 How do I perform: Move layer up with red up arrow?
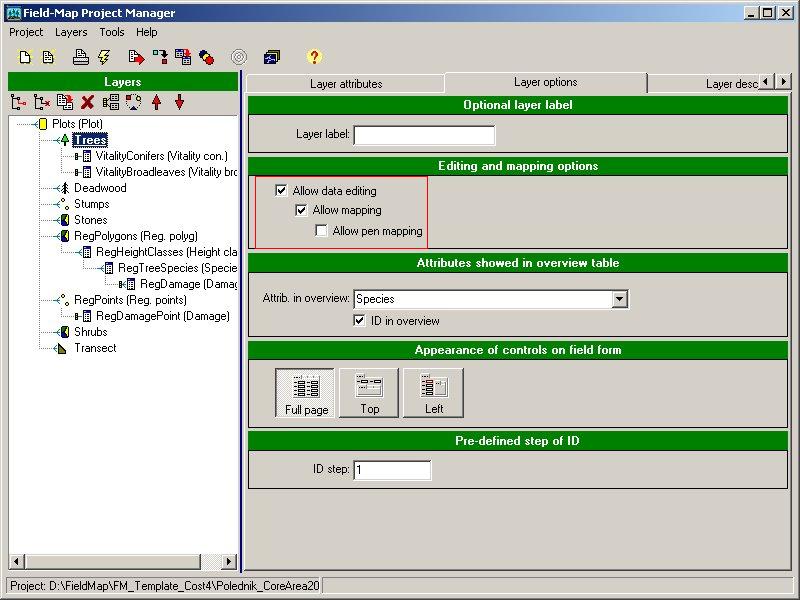157,102
